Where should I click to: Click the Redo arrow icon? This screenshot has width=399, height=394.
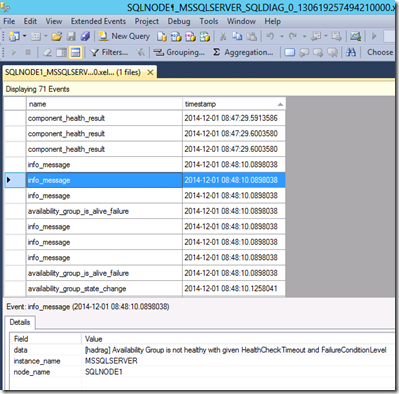click(293, 36)
